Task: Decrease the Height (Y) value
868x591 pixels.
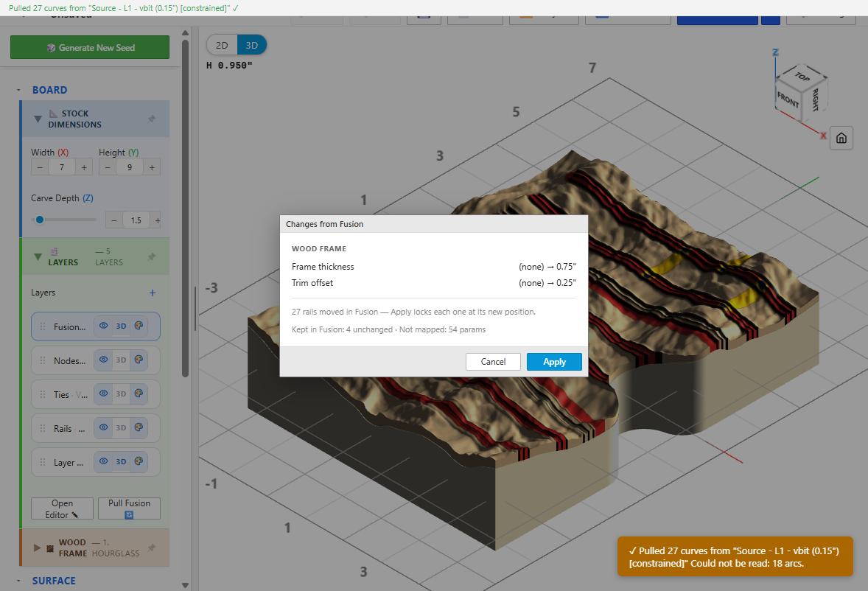Action: coord(108,167)
